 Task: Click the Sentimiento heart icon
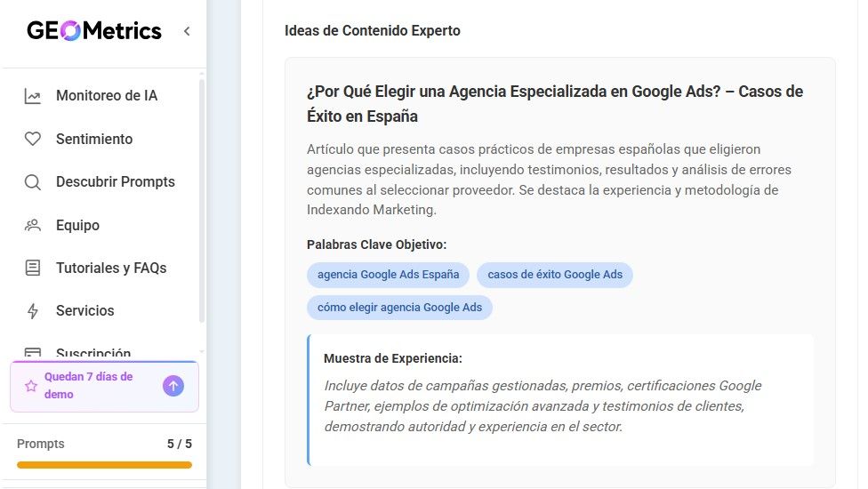click(33, 139)
